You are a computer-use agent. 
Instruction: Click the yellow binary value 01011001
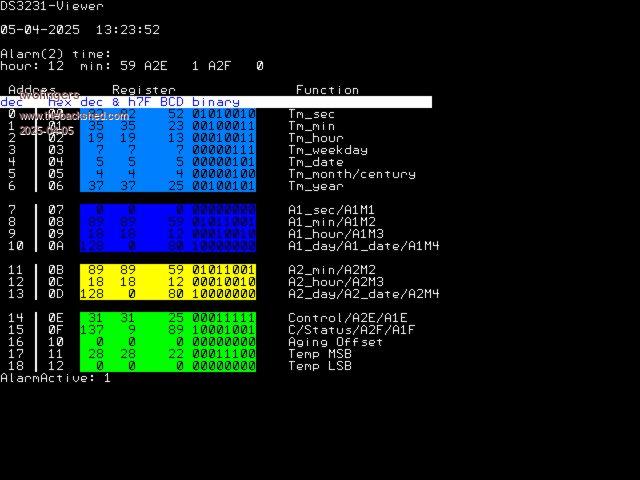point(224,270)
